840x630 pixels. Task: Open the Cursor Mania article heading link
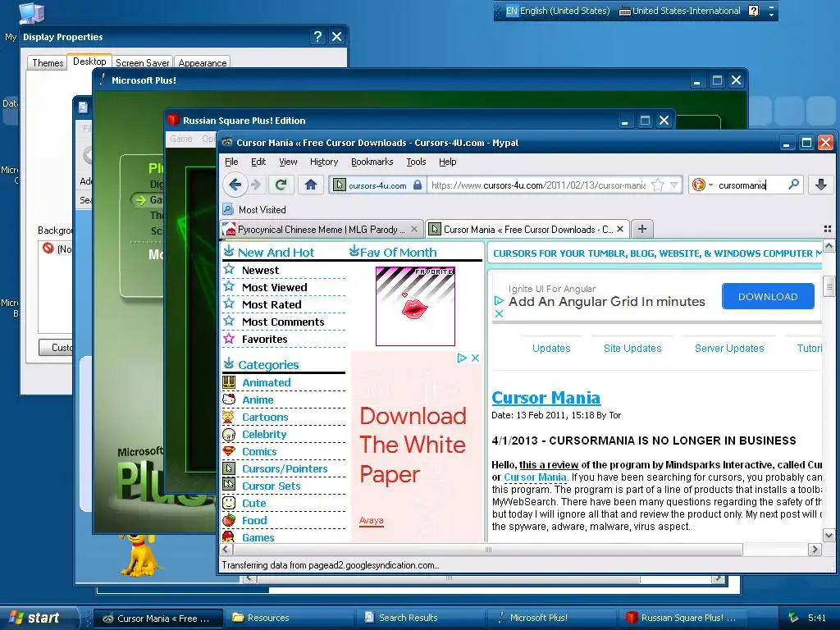[546, 398]
